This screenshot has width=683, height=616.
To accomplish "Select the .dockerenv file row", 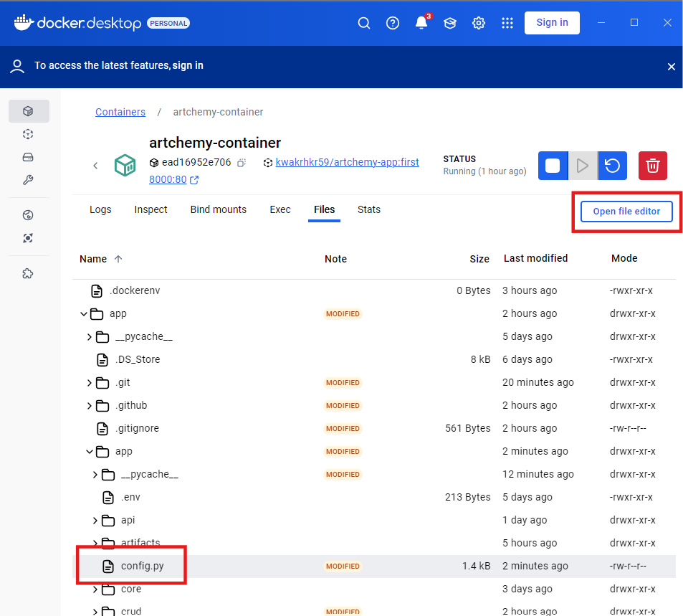I will [374, 290].
